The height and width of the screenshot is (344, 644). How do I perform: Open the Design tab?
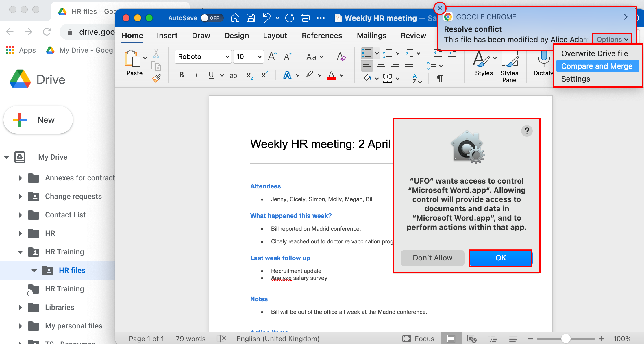coord(236,36)
